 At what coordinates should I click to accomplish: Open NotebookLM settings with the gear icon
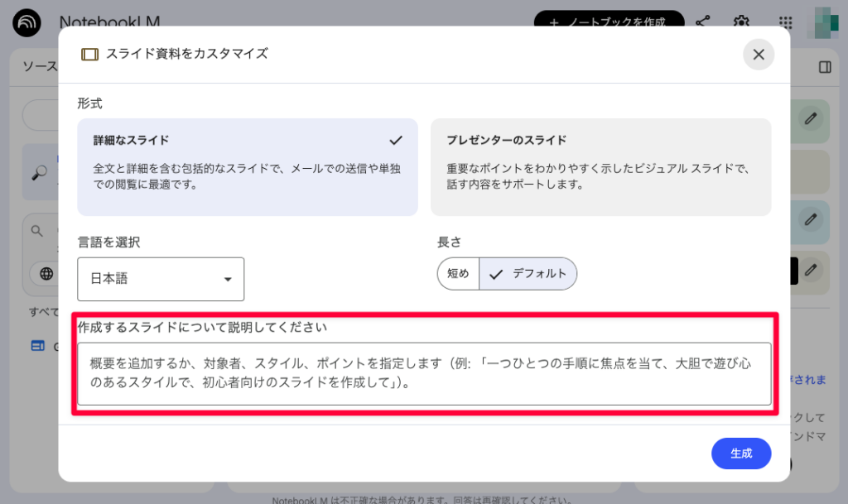pyautogui.click(x=741, y=23)
